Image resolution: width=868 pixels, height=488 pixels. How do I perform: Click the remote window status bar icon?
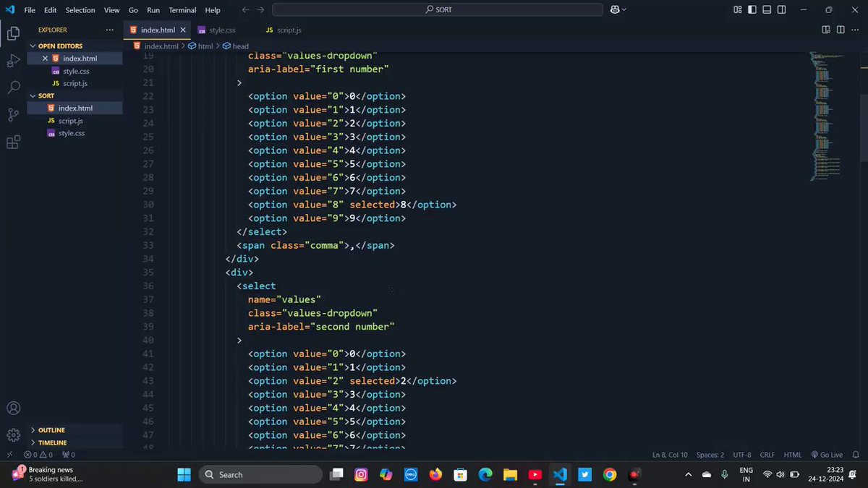click(9, 455)
